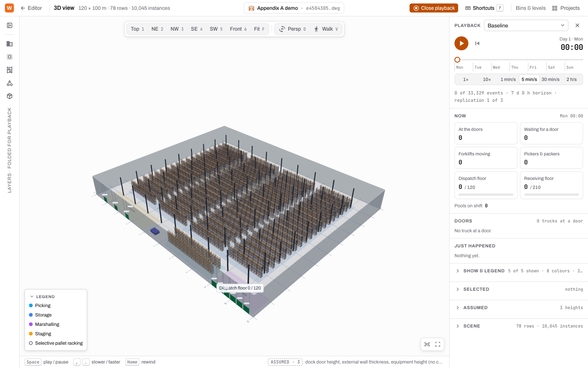Image resolution: width=588 pixels, height=368 pixels.
Task: Go back to the Editor
Action: click(31, 8)
